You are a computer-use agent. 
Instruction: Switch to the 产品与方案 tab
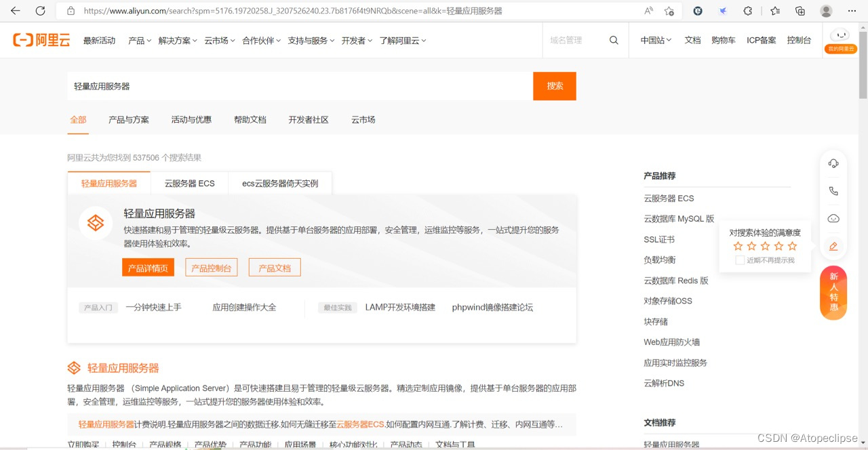tap(129, 120)
